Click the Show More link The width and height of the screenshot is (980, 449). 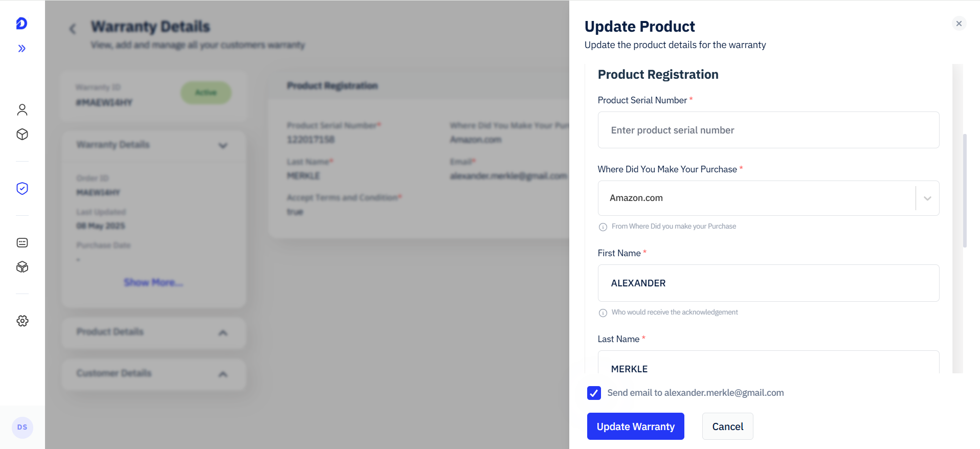[x=153, y=282]
